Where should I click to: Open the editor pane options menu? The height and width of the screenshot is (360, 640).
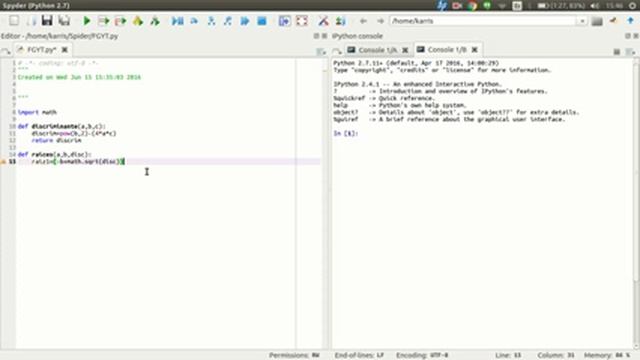tap(321, 51)
